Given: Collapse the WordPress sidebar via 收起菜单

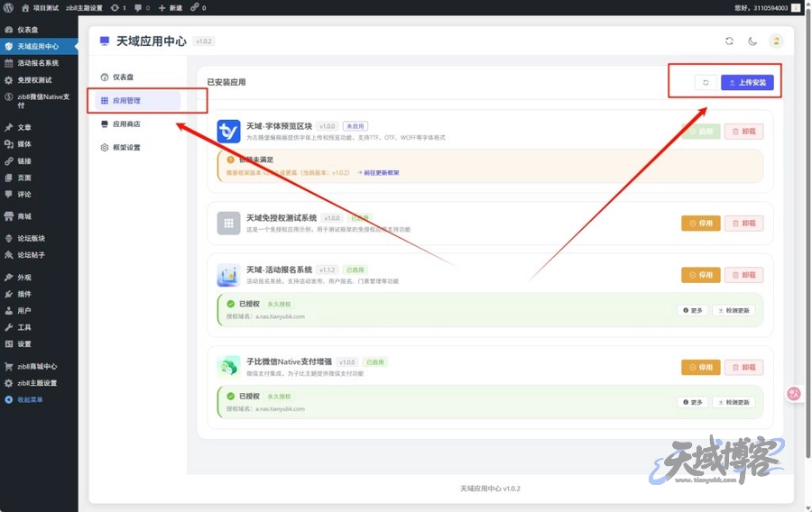Looking at the screenshot, I should pos(29,399).
